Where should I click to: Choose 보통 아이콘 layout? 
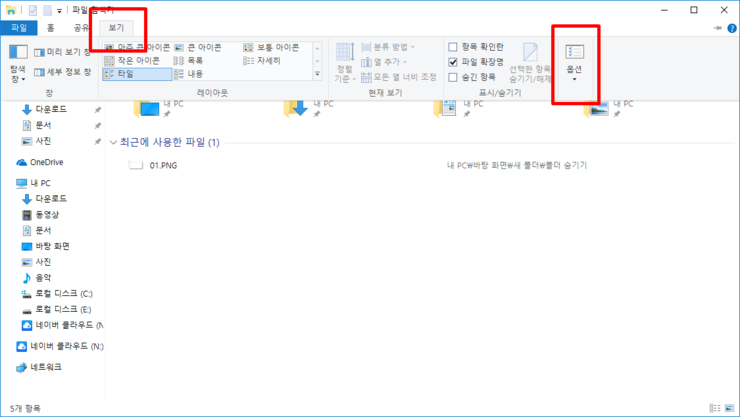click(271, 47)
